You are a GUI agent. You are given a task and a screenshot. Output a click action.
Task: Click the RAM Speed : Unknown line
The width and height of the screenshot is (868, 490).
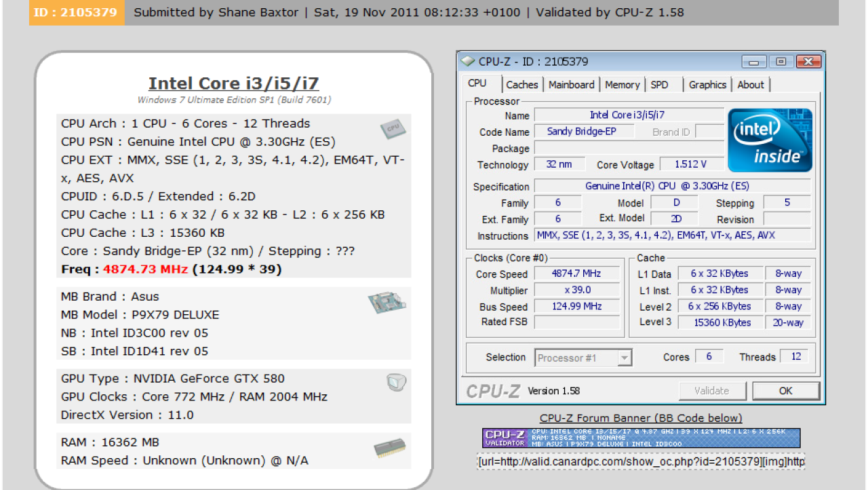point(184,461)
